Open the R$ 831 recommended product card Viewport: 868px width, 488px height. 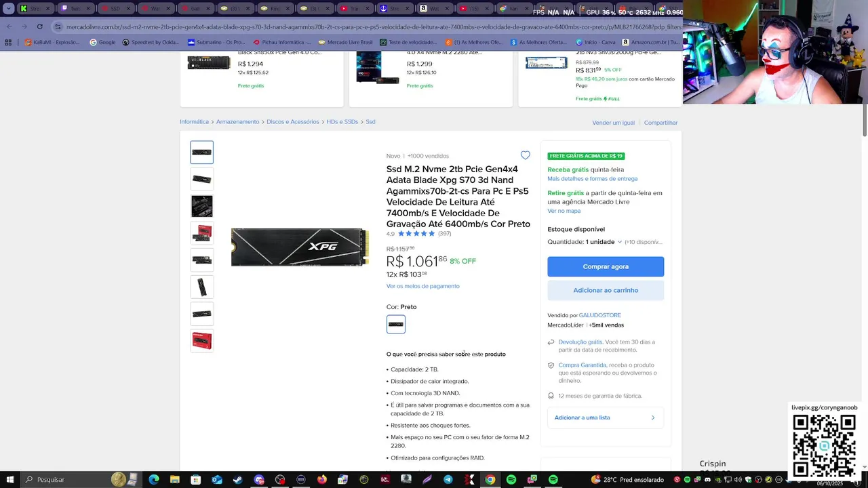click(x=599, y=78)
